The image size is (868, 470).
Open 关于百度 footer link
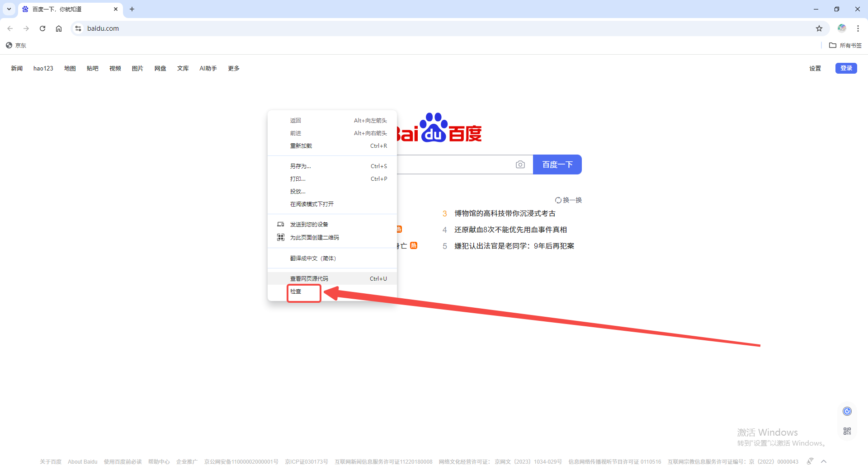51,462
